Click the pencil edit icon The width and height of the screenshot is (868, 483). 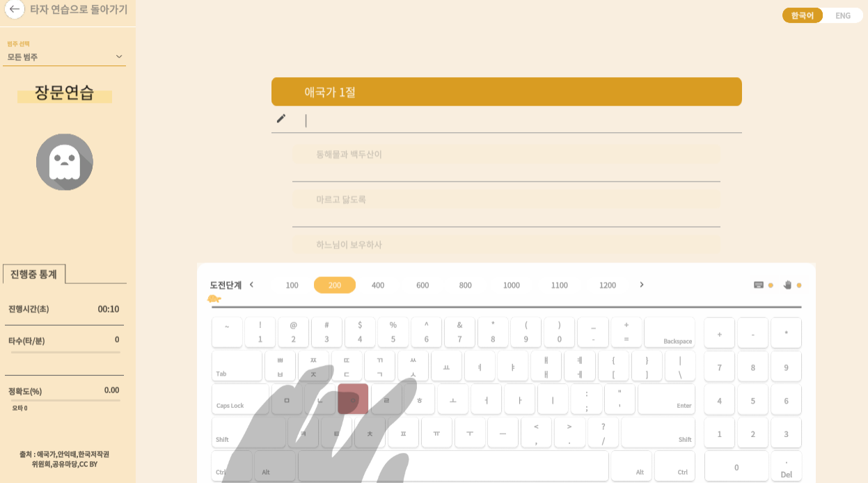[281, 118]
